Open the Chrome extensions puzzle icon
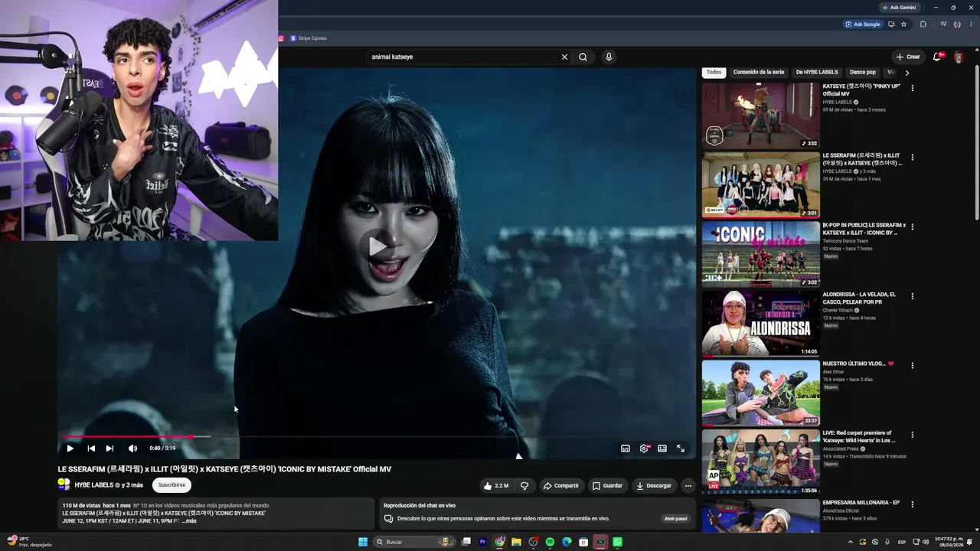The image size is (980, 551). click(x=923, y=24)
